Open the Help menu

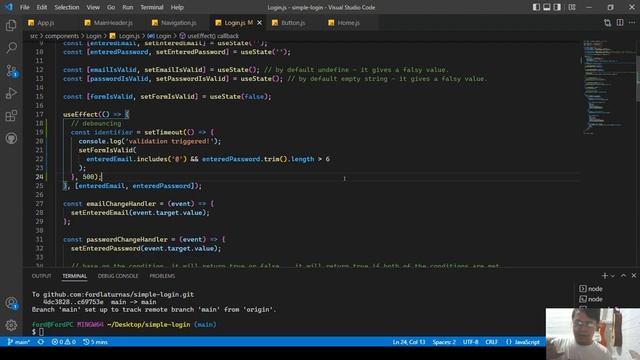(177, 7)
